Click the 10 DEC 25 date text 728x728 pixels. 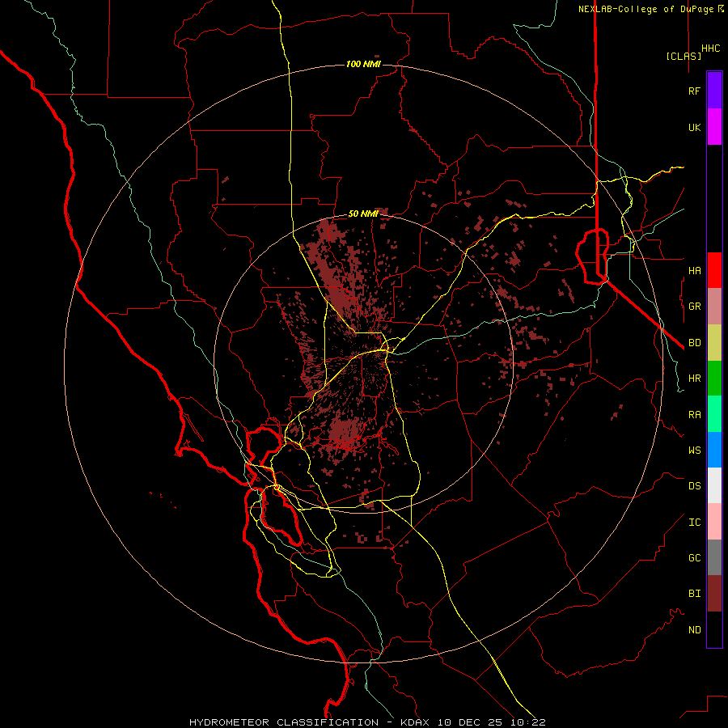coord(468,722)
